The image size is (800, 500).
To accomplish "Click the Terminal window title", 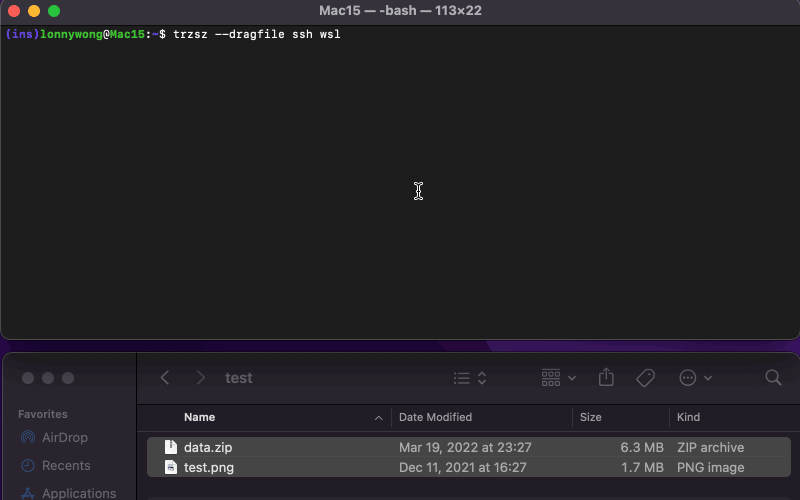I will [x=401, y=11].
